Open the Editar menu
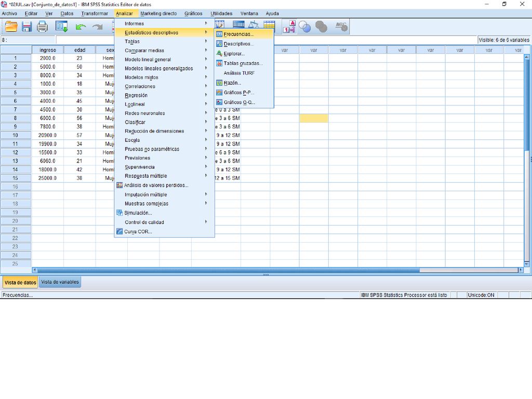This screenshot has width=532, height=399. [x=31, y=14]
